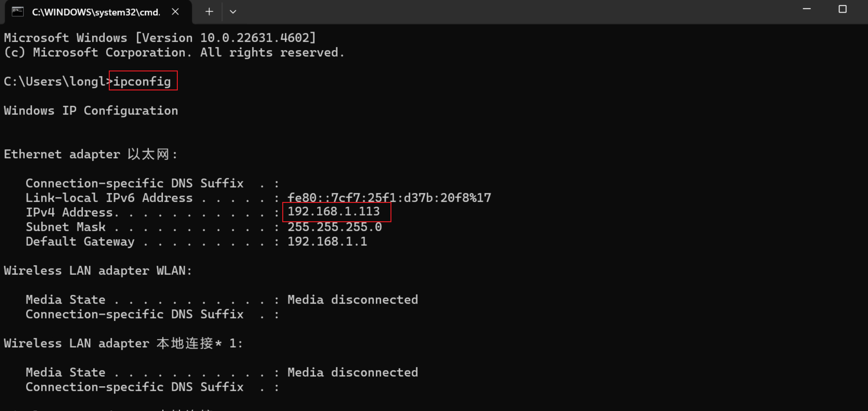868x411 pixels.
Task: Click Media disconnected under the WLAN adapter
Action: [352, 299]
